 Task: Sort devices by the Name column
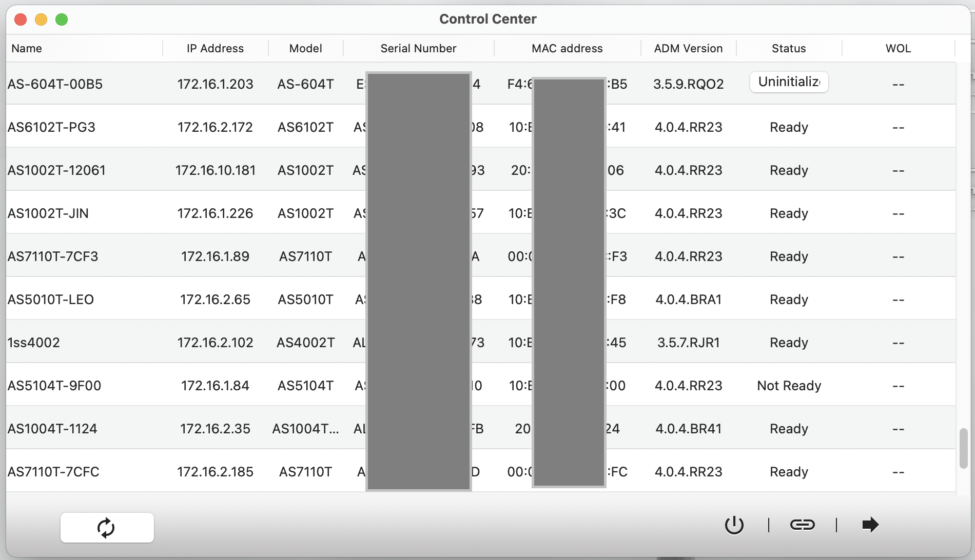coord(27,48)
